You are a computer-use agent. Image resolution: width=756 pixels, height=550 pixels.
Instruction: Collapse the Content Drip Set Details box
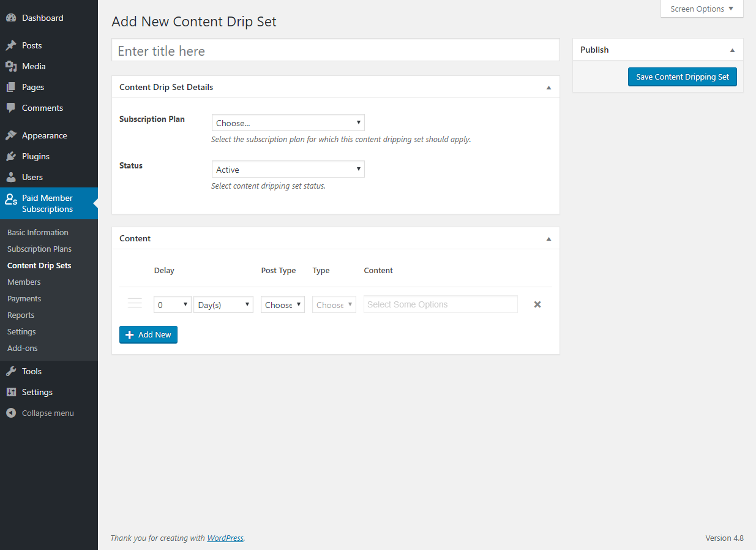(x=548, y=88)
